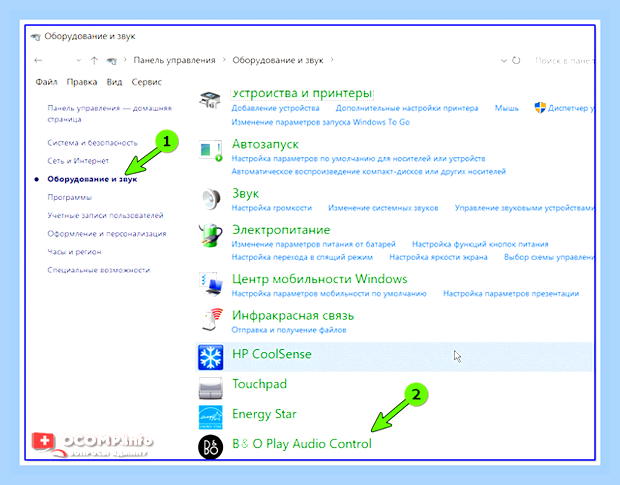Click Мышь link
The height and width of the screenshot is (485, 620).
[x=507, y=108]
